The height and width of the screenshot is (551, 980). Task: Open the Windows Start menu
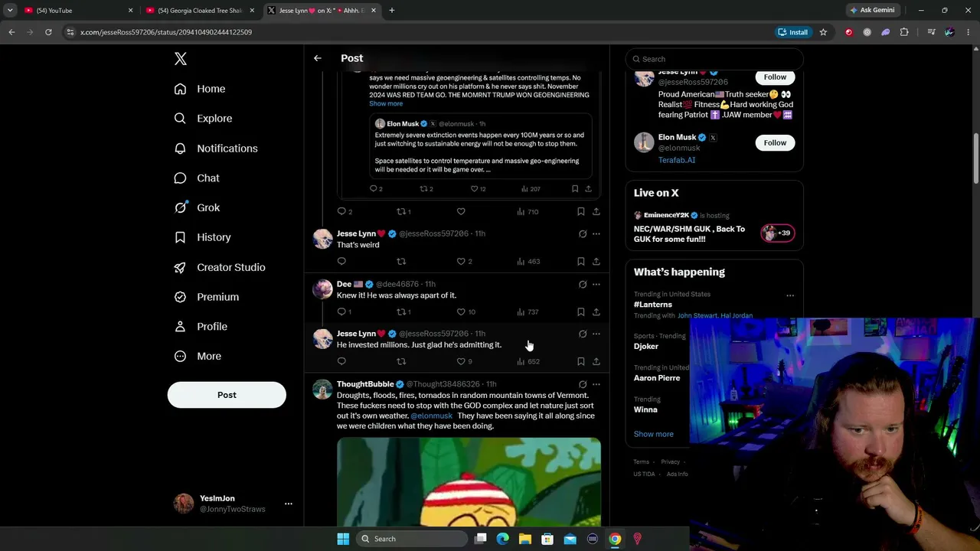pyautogui.click(x=343, y=539)
